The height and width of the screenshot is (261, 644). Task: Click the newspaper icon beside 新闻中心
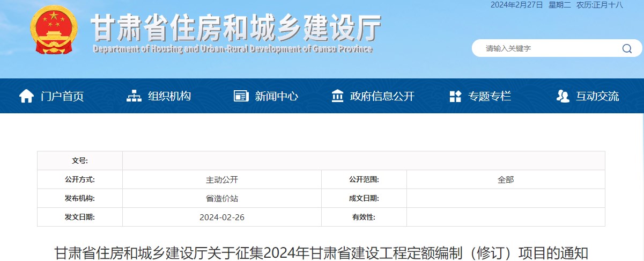pyautogui.click(x=241, y=96)
